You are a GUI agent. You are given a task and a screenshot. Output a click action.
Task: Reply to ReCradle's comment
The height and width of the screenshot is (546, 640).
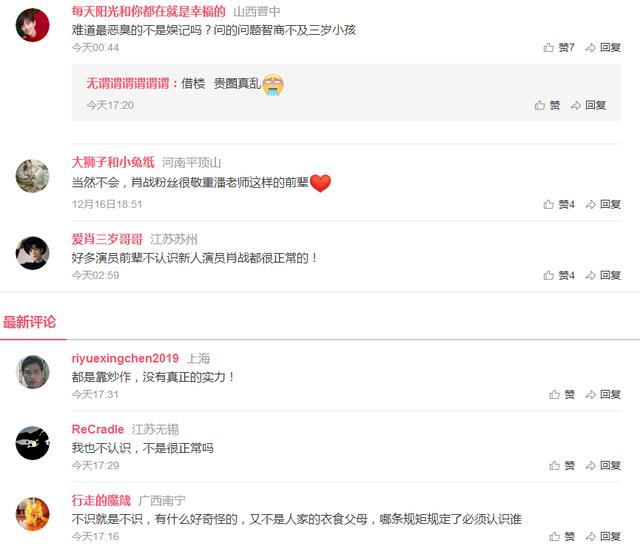pyautogui.click(x=603, y=466)
